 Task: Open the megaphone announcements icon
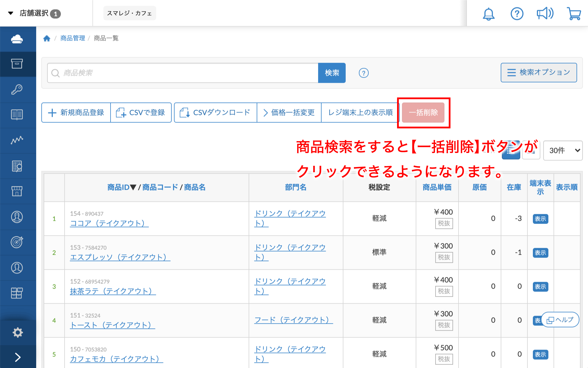tap(545, 14)
